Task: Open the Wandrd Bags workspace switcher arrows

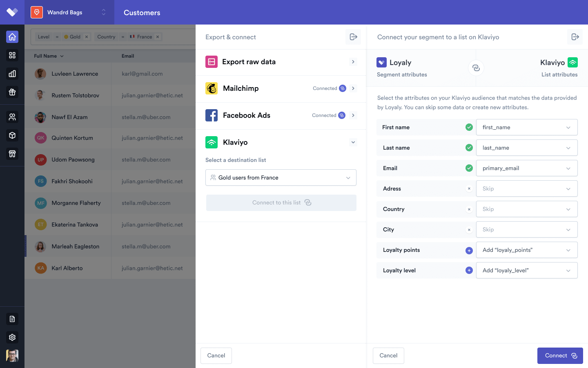Action: click(x=103, y=12)
